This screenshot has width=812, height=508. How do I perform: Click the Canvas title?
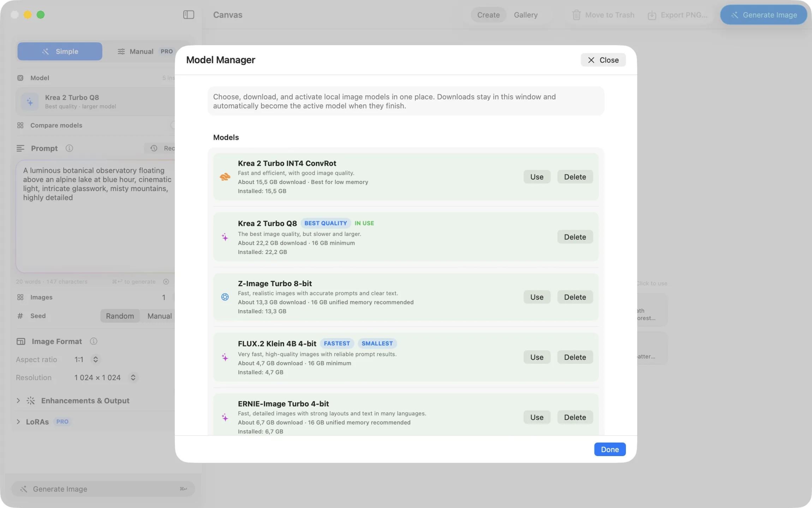point(228,15)
